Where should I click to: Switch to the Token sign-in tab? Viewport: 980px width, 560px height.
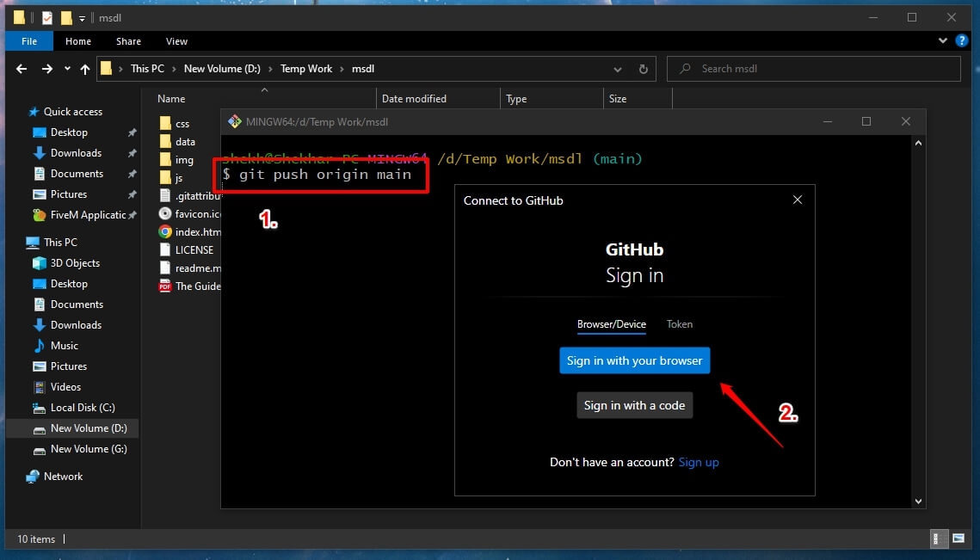coord(680,323)
